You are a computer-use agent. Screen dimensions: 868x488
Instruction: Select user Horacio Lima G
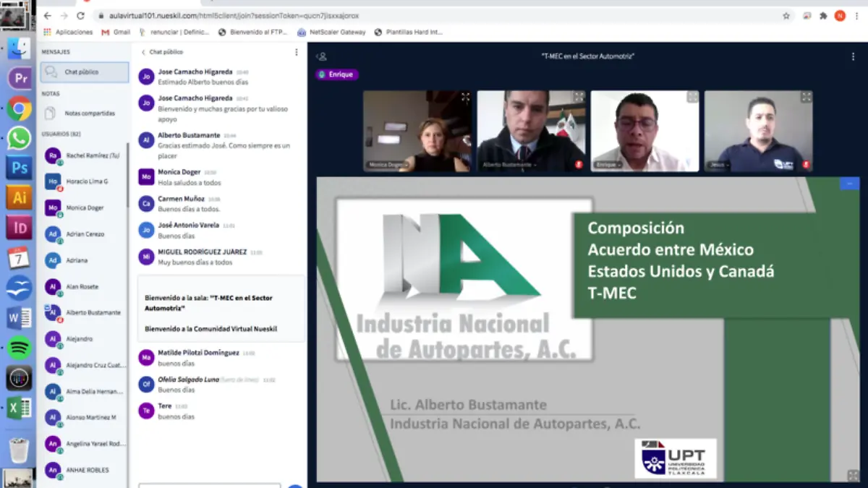point(85,182)
